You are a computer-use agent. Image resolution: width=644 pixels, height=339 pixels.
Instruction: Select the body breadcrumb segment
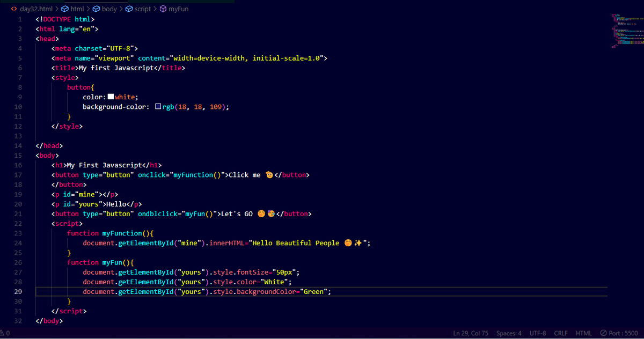[105, 9]
